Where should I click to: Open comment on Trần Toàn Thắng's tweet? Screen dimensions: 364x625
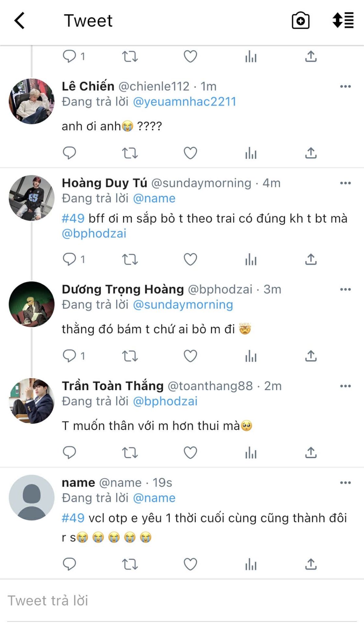[x=69, y=452]
